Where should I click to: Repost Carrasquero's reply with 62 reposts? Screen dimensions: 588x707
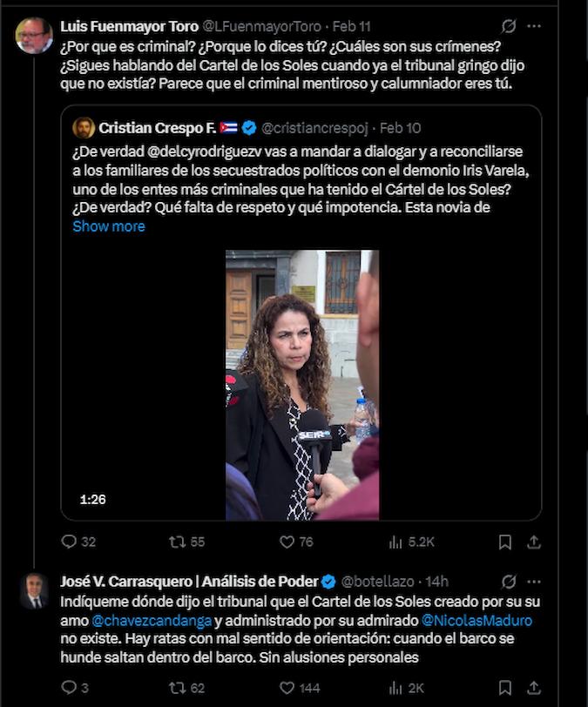click(186, 688)
